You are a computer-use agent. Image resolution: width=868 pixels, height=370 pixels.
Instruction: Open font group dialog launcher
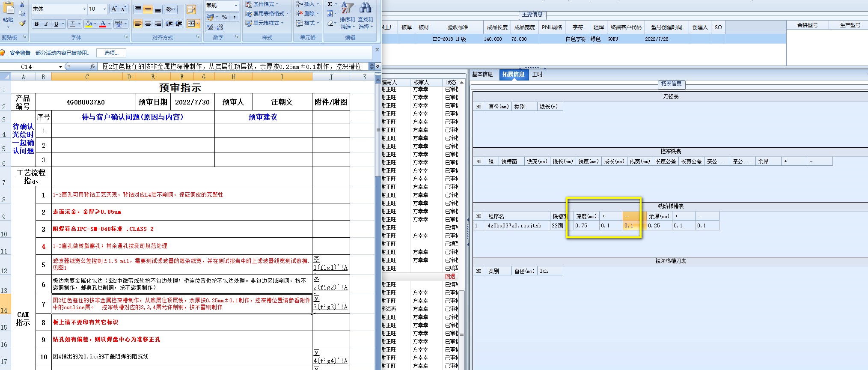[126, 37]
